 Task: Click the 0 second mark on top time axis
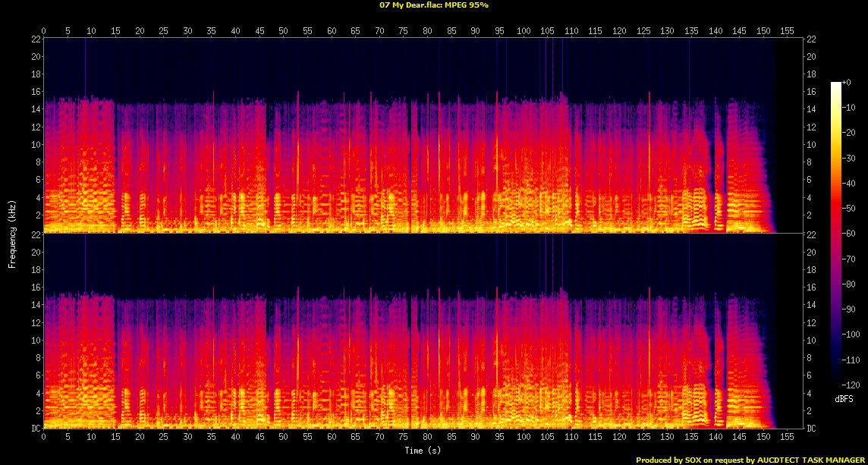44,31
